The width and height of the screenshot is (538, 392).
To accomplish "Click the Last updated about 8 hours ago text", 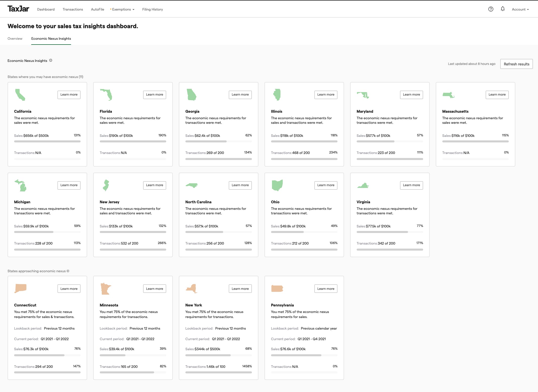I will click(472, 64).
